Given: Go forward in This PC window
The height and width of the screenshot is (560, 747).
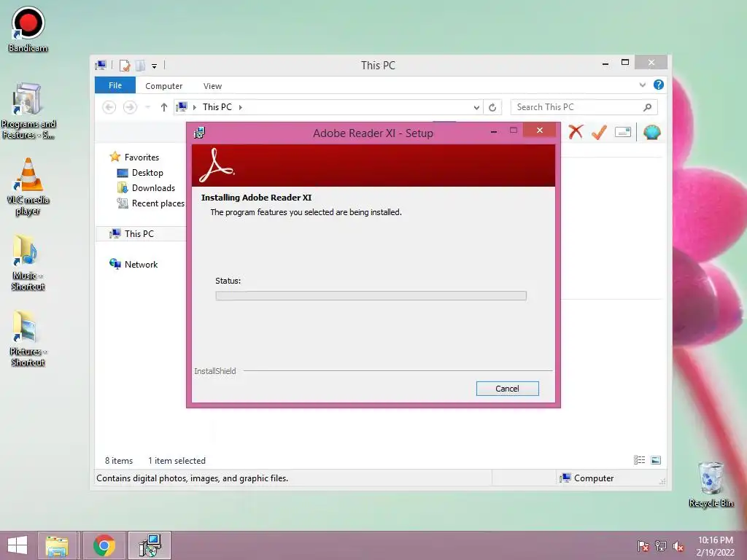Looking at the screenshot, I should [x=130, y=107].
